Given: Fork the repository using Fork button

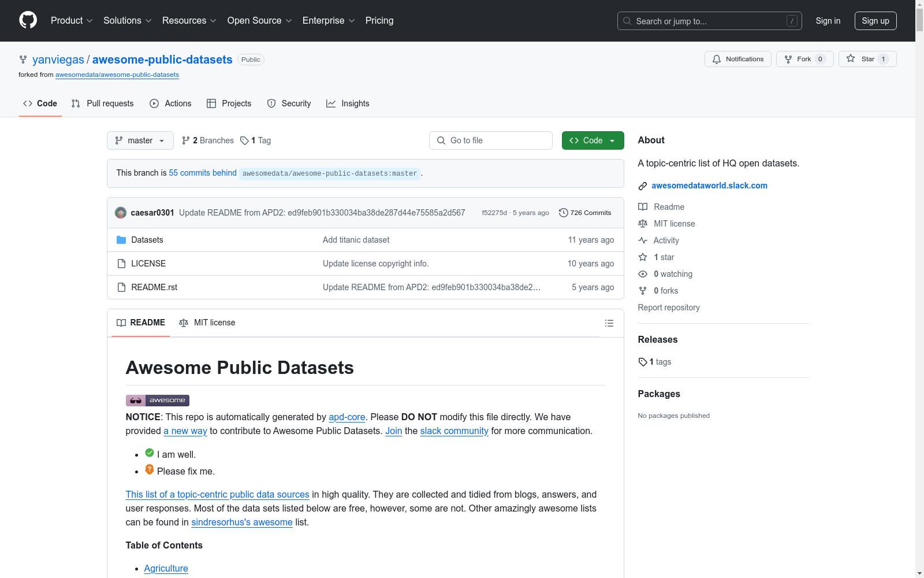Looking at the screenshot, I should pos(804,59).
